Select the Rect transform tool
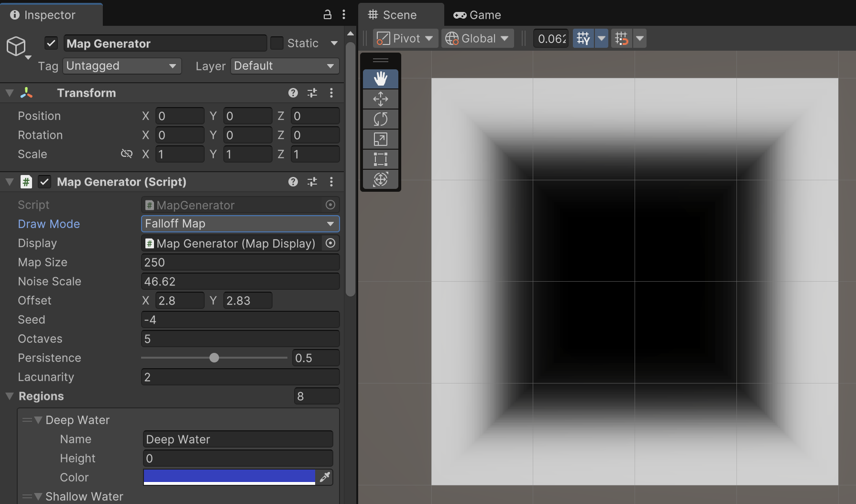 point(380,159)
